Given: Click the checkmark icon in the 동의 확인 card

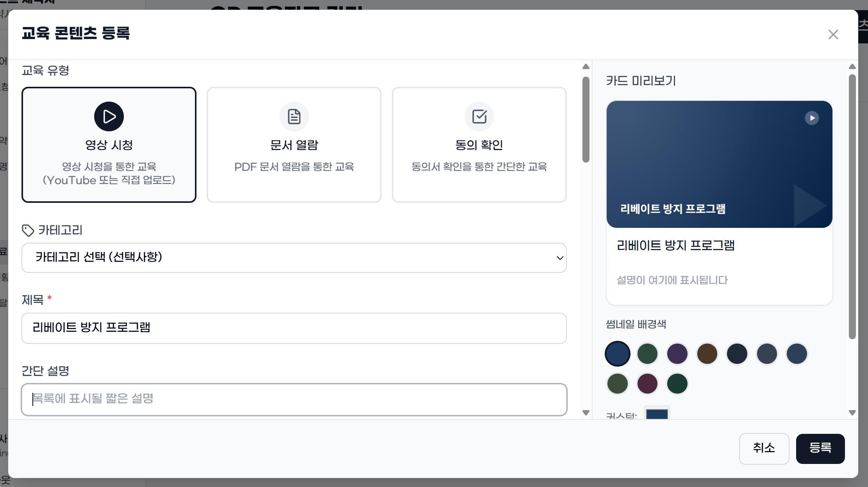Looking at the screenshot, I should pyautogui.click(x=479, y=116).
